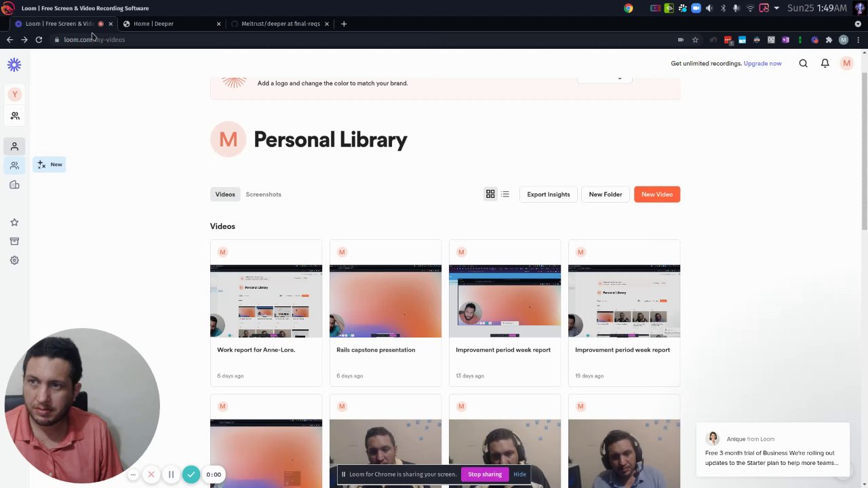The width and height of the screenshot is (868, 488).
Task: Click Export Insights button
Action: pos(549,195)
